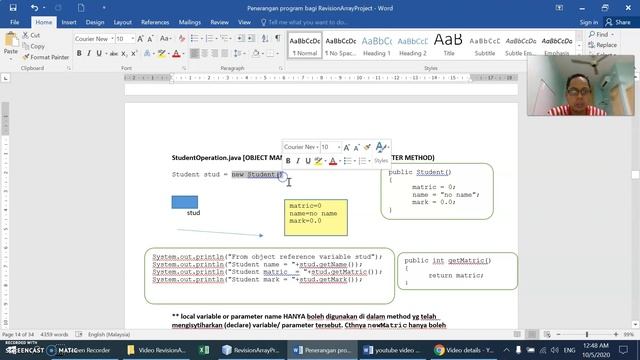Clear all formatting in ribbon

point(182,39)
